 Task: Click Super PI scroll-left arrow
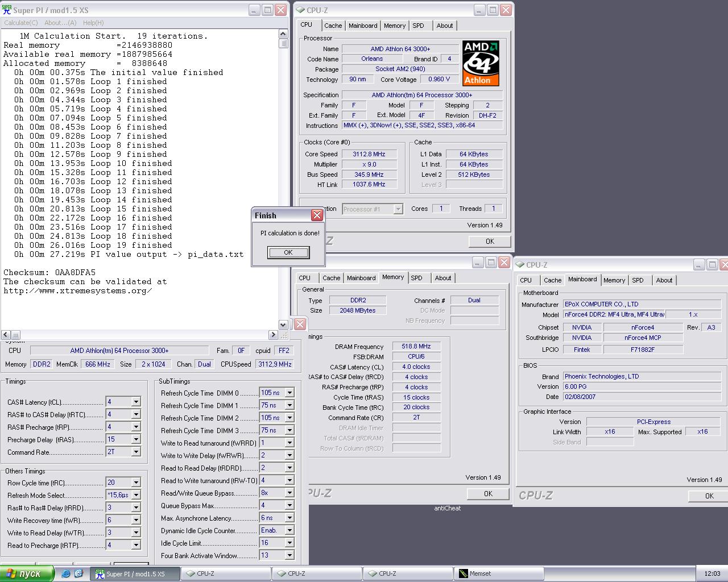pos(6,335)
